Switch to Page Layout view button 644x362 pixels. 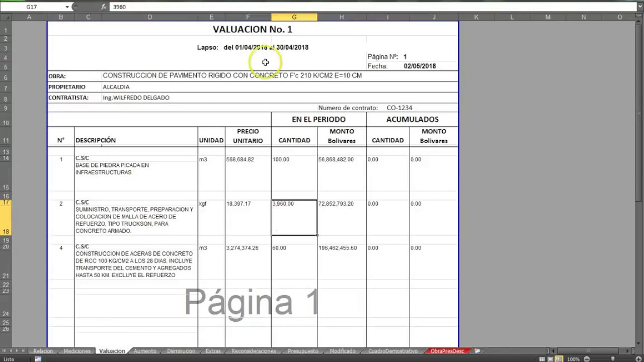pyautogui.click(x=550, y=359)
